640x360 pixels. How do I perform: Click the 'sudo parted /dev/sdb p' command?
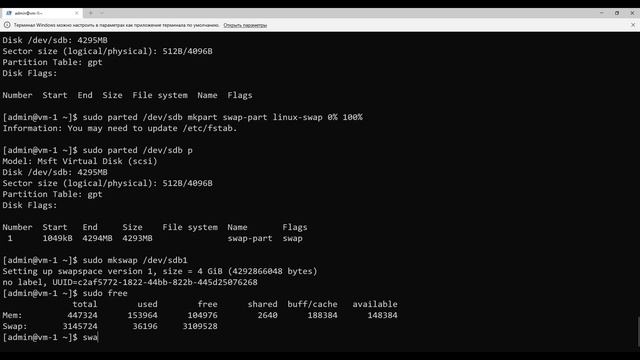point(138,150)
